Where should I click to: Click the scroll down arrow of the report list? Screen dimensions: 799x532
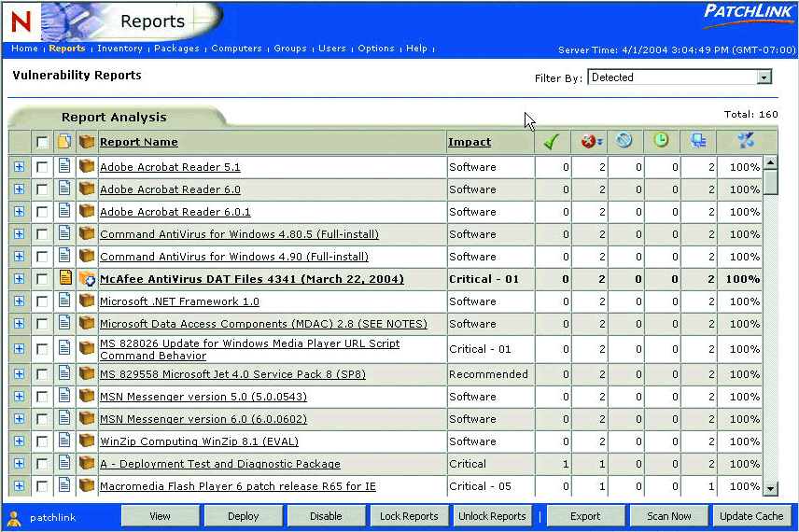[x=770, y=488]
